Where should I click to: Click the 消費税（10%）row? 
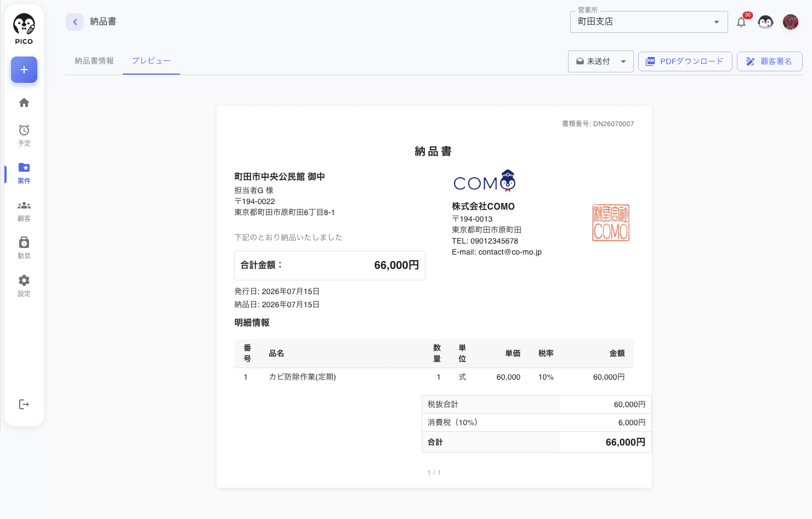pos(537,422)
